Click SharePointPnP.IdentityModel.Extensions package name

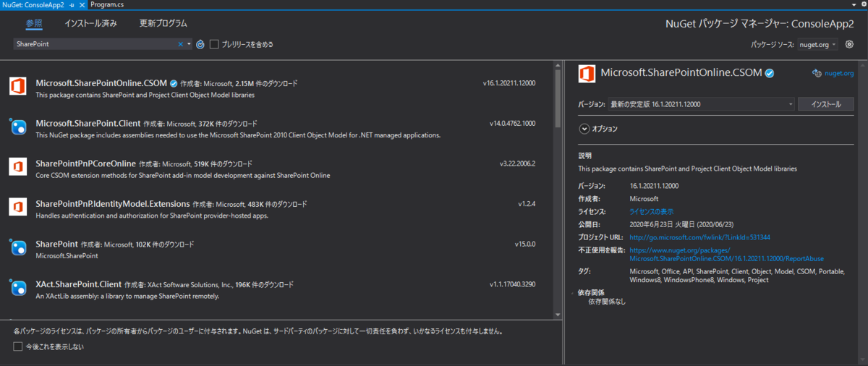[112, 204]
